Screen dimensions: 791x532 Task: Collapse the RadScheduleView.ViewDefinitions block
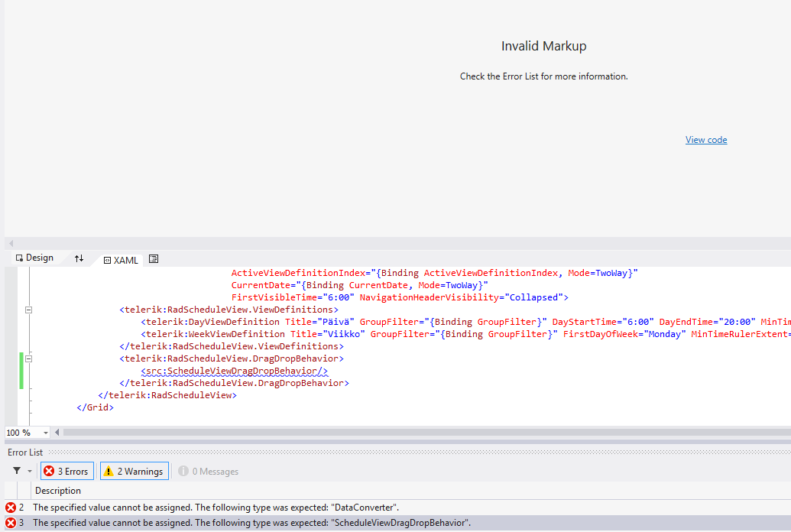click(29, 310)
